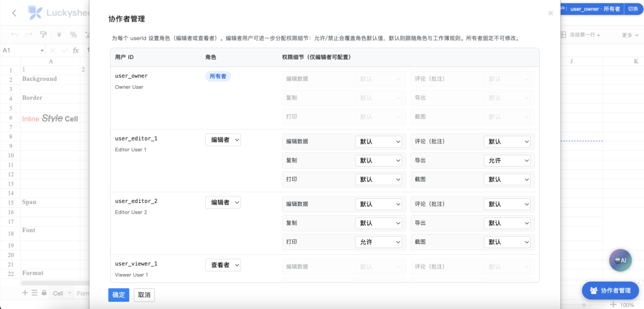Select the Format cell in row 22
This screenshot has width=644, height=309.
click(x=51, y=273)
